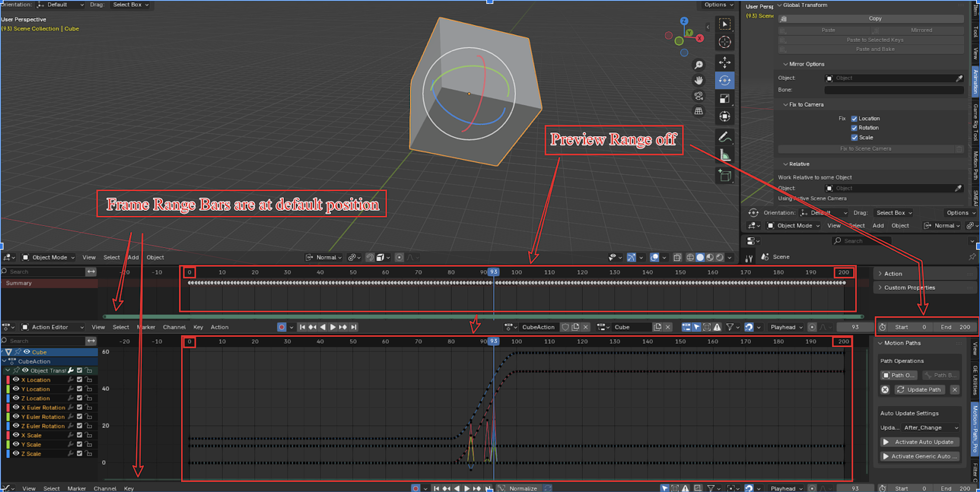Toggle camera view icon
The image size is (980, 492).
698,96
